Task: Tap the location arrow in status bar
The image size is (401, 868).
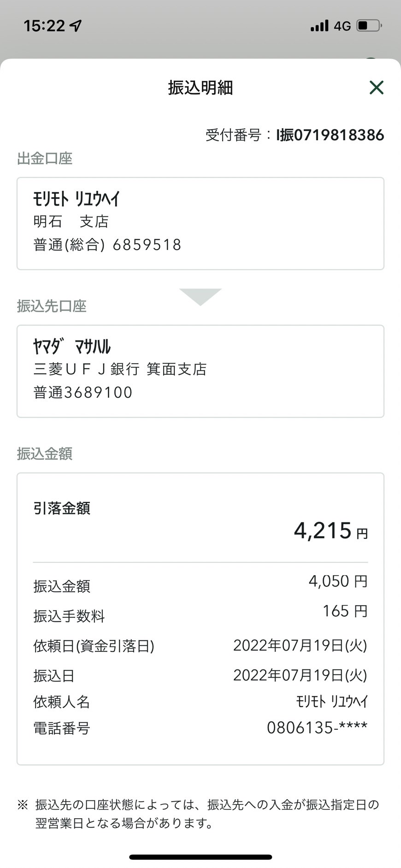Action: pos(76,26)
